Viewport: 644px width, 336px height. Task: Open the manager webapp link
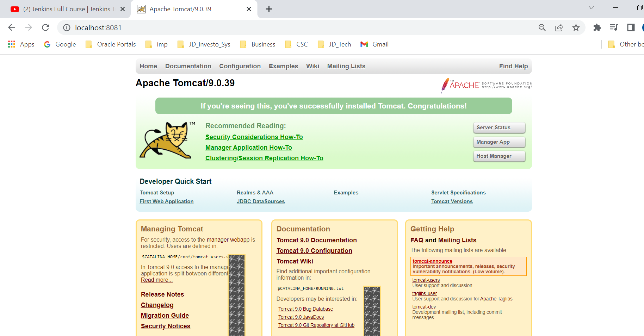(228, 240)
